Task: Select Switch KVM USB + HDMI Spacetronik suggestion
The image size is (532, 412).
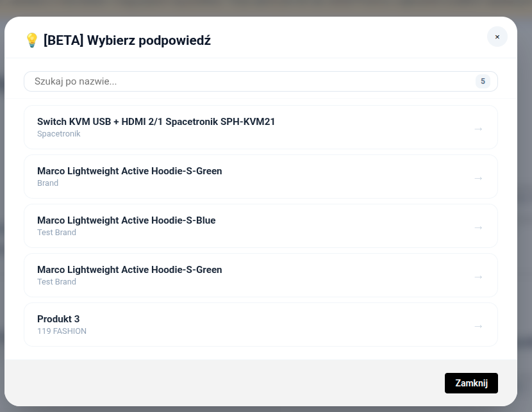Action: coord(156,122)
